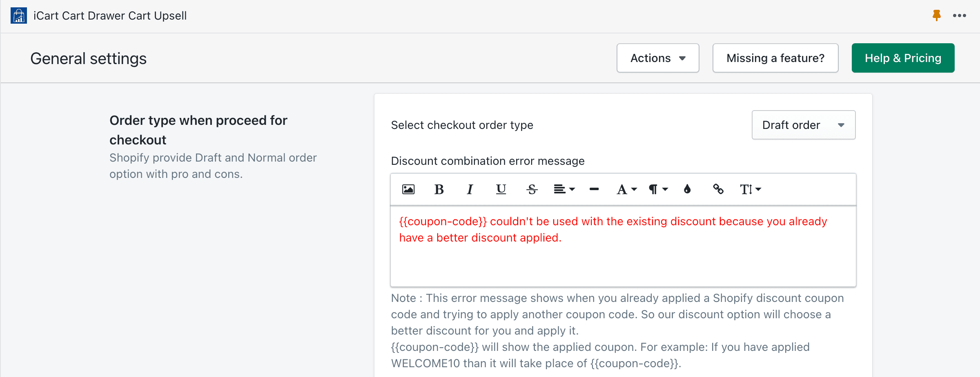Image resolution: width=980 pixels, height=377 pixels.
Task: Click the General settings heading
Action: pos(88,58)
